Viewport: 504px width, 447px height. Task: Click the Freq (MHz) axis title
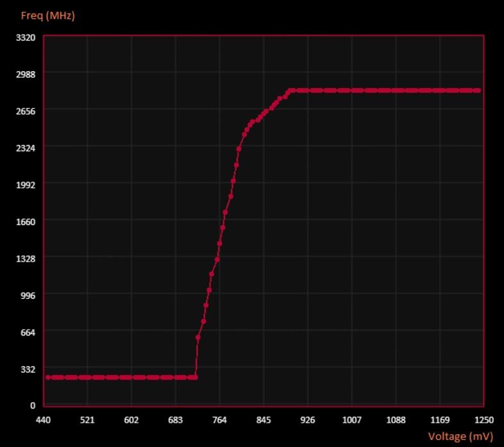coord(48,15)
